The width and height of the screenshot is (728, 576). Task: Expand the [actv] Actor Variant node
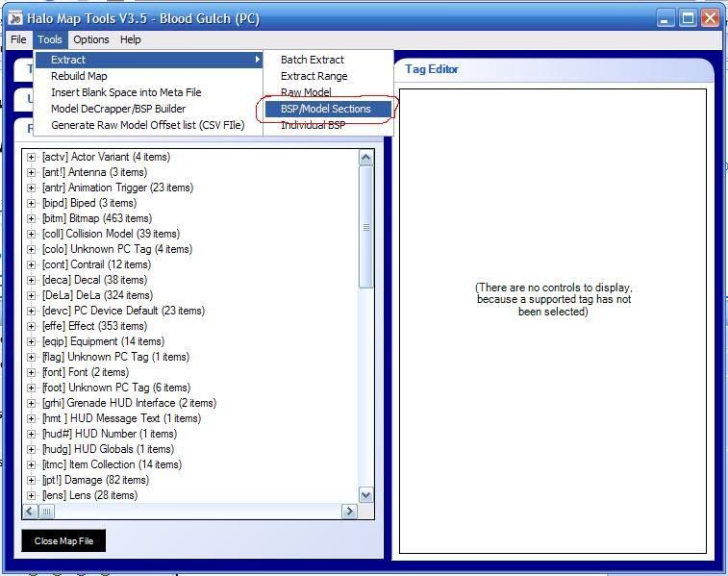pos(31,158)
